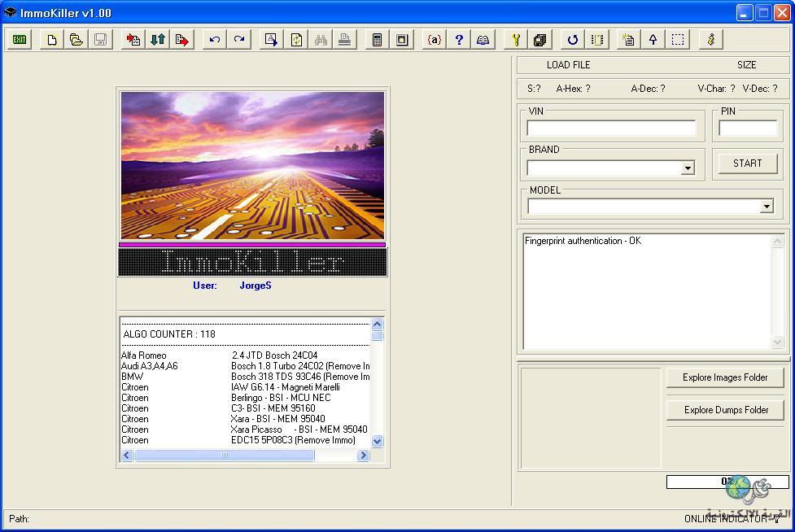
Task: Open a file using the folder icon
Action: [x=76, y=40]
